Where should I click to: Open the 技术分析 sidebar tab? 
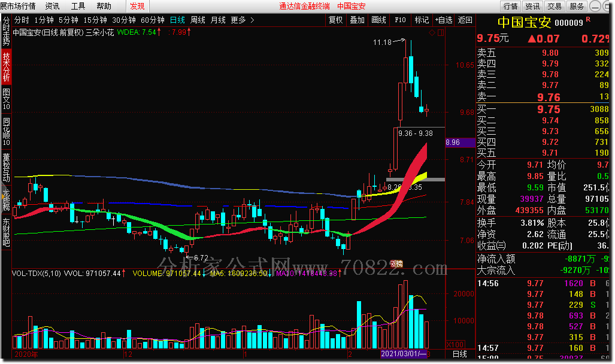tap(6, 66)
